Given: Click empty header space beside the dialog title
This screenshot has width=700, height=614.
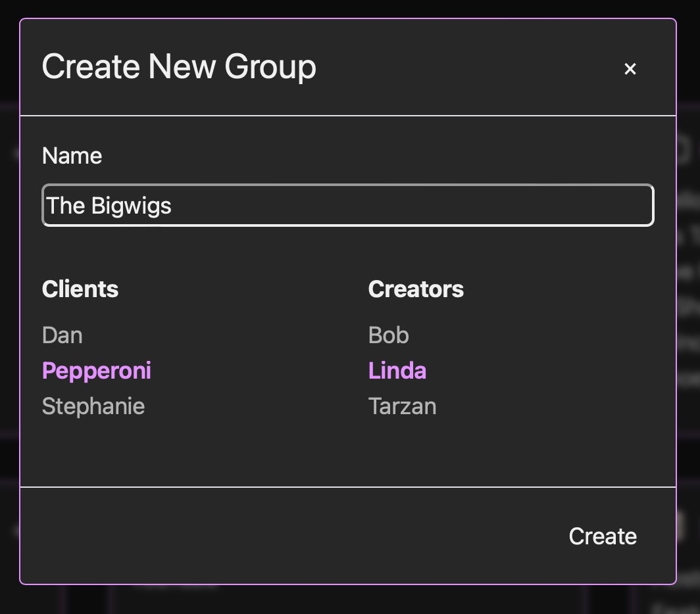Looking at the screenshot, I should pos(461,67).
